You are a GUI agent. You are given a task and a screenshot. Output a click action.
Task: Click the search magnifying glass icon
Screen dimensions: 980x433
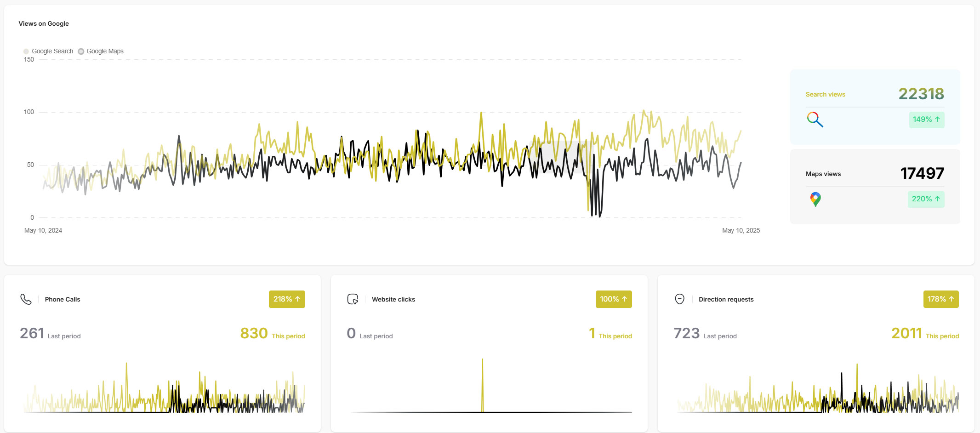click(815, 120)
